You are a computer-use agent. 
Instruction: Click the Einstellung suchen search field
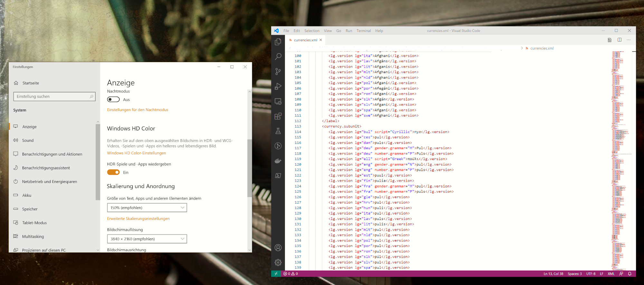point(54,96)
